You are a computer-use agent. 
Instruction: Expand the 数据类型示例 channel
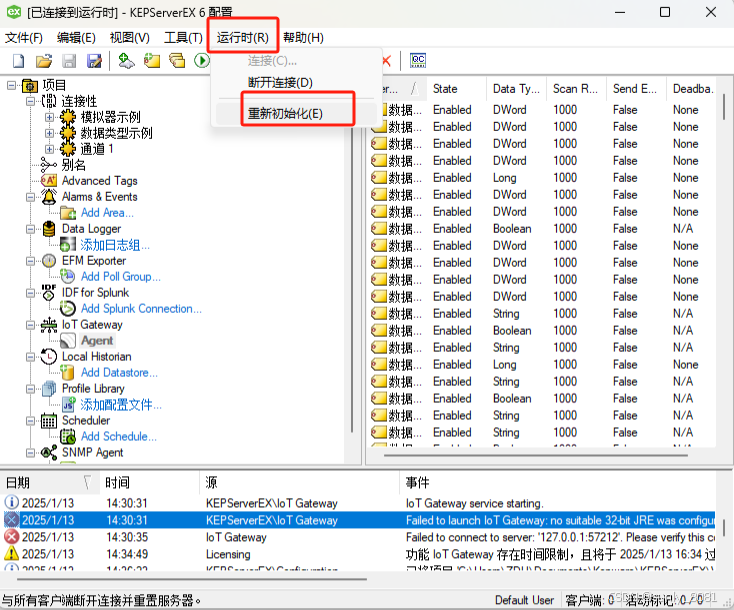49,133
